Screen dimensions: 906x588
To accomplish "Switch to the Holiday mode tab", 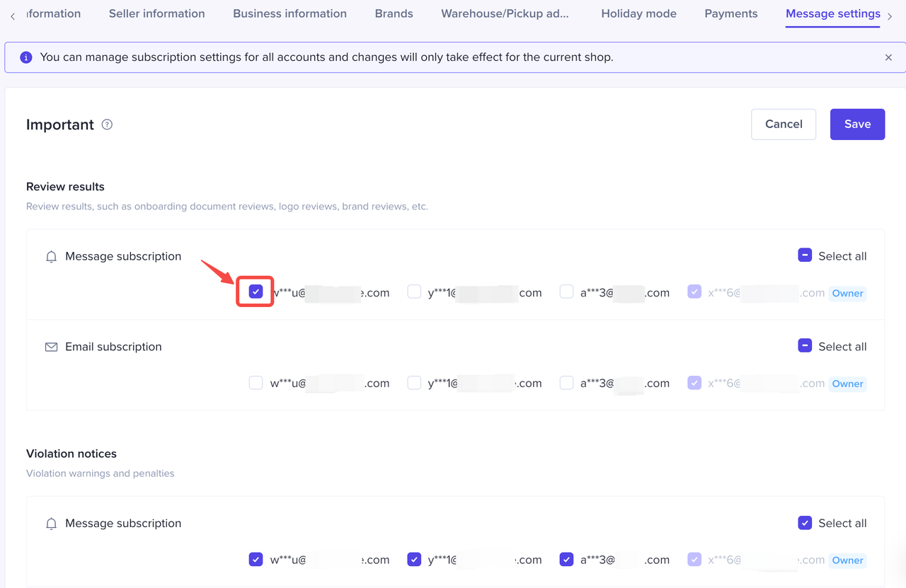I will point(638,13).
